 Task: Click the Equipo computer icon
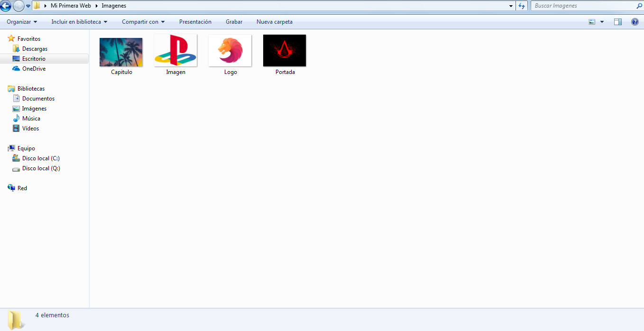[11, 148]
